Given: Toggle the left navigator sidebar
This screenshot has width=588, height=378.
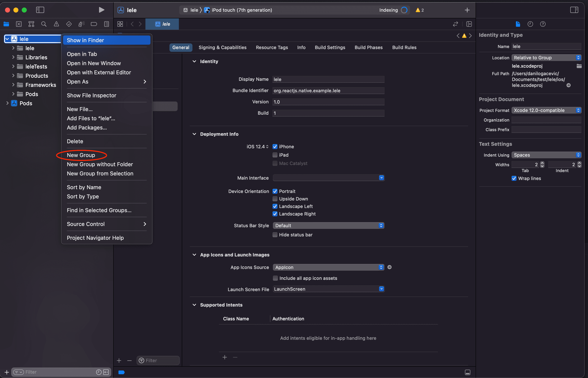Looking at the screenshot, I should click(40, 10).
